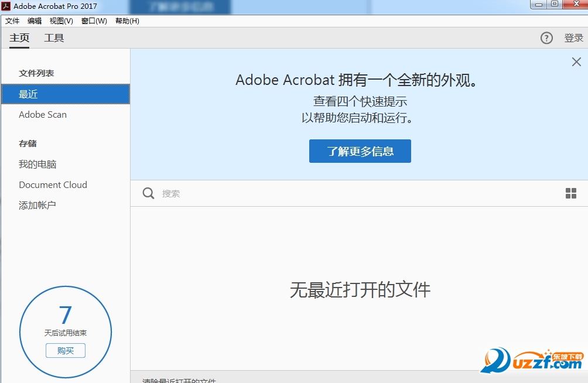Click the 搜索 search input field
The width and height of the screenshot is (588, 383).
tap(351, 193)
